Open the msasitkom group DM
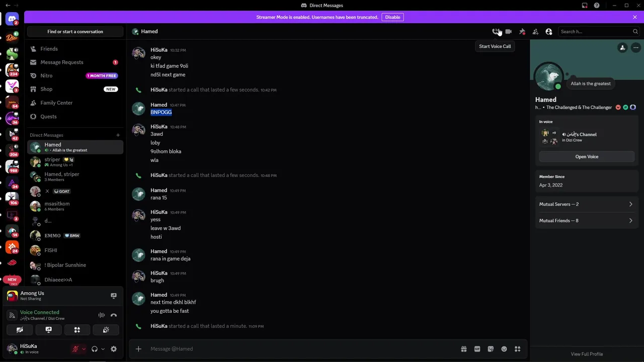 [x=75, y=206]
